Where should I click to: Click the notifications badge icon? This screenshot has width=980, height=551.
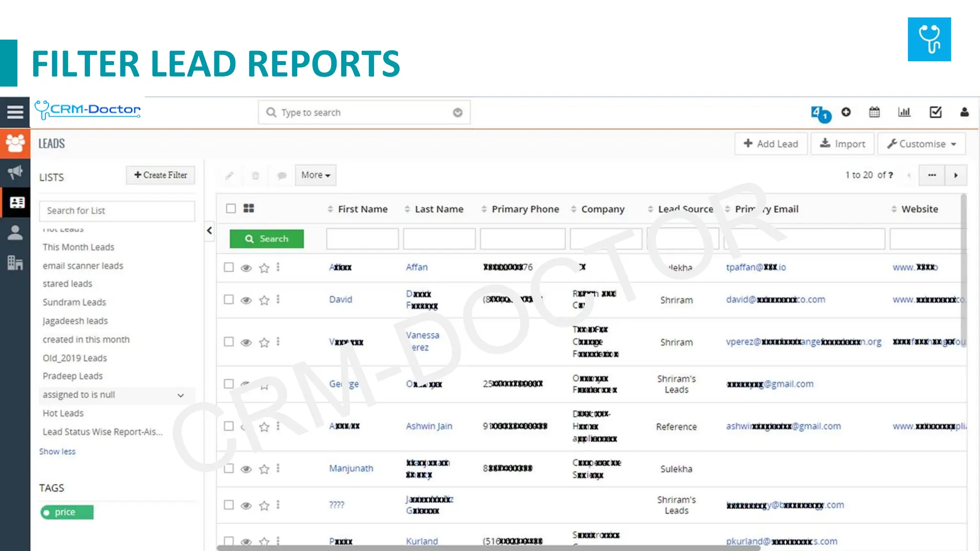point(821,114)
